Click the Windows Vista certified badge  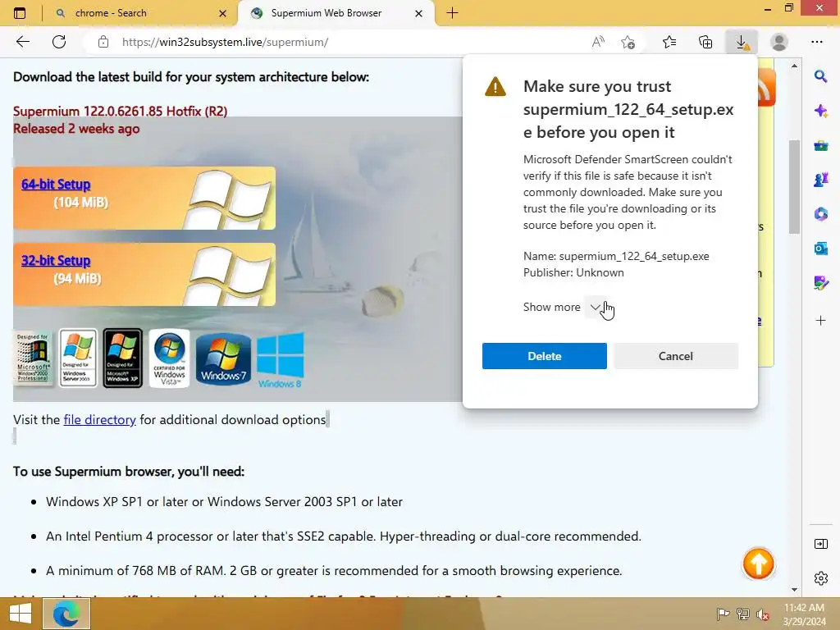[169, 358]
